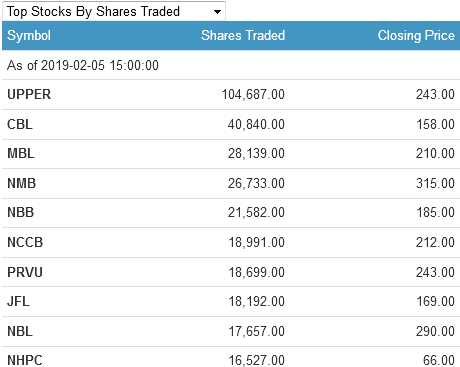Open the NHPC stock symbol

(25, 360)
